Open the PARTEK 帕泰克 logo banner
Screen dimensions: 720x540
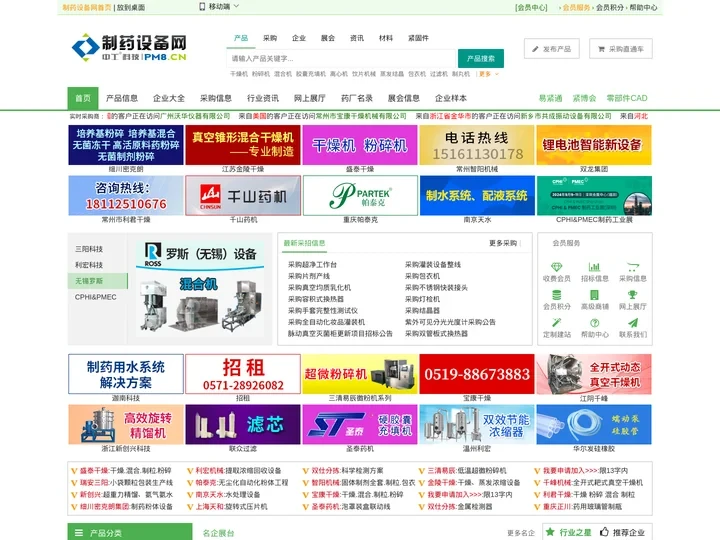(x=360, y=195)
